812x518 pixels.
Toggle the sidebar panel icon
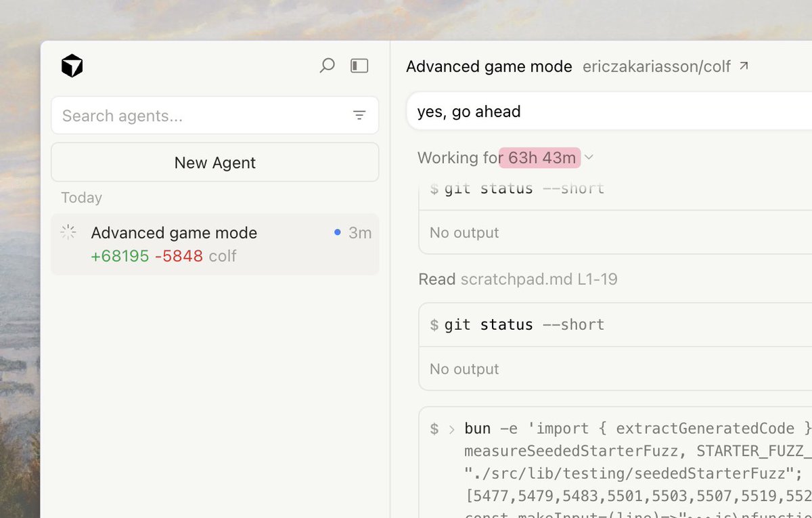pos(359,66)
